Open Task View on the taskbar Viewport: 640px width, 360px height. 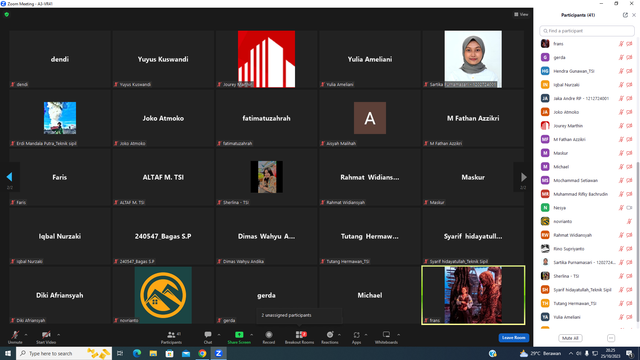(120, 353)
